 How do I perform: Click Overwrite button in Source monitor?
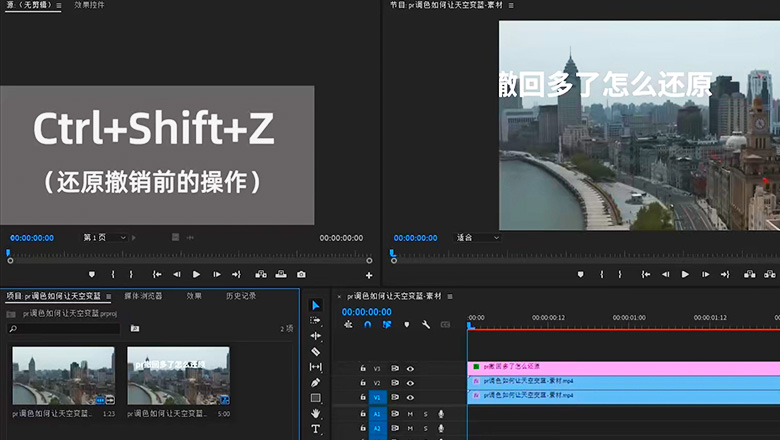coord(281,274)
